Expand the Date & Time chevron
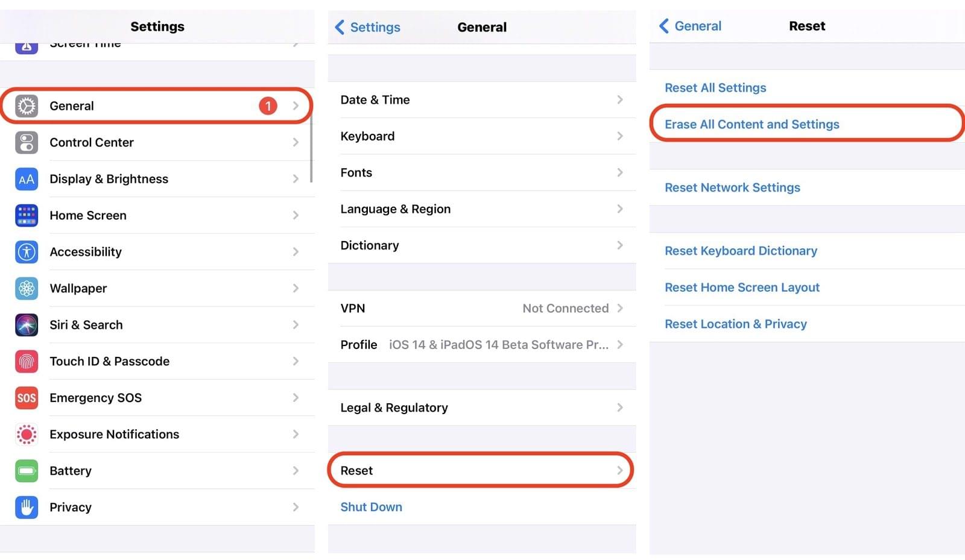Screen dimensions: 965x560 point(620,99)
